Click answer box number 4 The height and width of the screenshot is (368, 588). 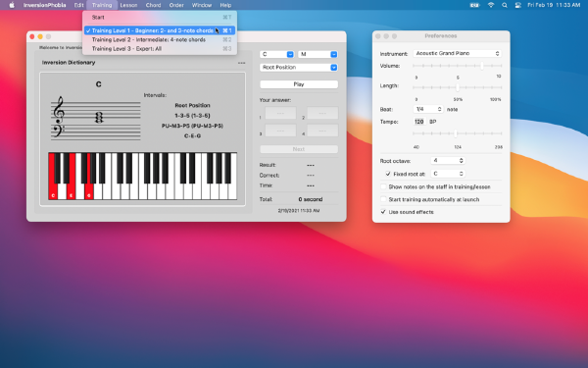[x=322, y=131]
